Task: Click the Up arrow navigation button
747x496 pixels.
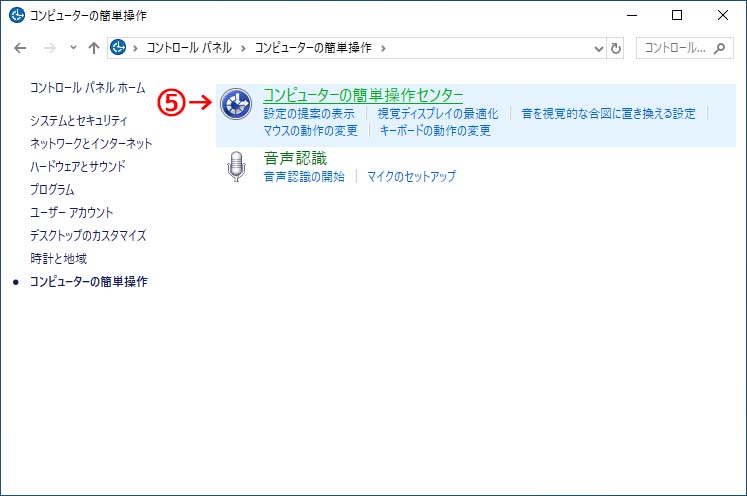Action: coord(93,47)
